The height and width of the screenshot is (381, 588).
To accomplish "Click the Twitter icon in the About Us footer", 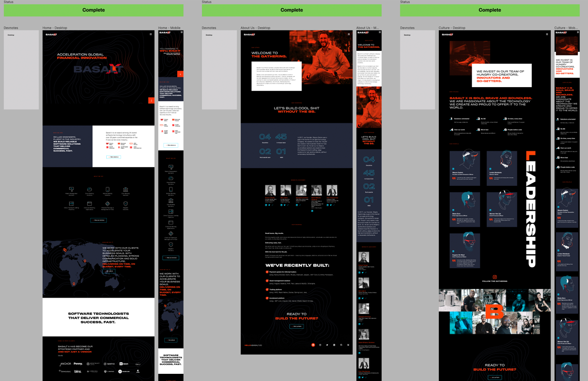I will pos(327,345).
